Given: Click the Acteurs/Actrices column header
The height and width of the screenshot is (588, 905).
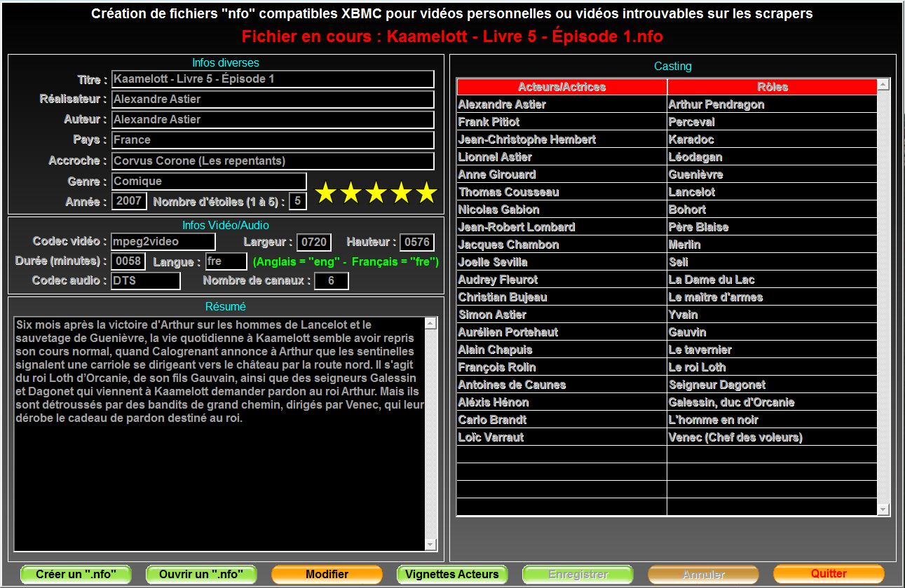Looking at the screenshot, I should [x=562, y=87].
